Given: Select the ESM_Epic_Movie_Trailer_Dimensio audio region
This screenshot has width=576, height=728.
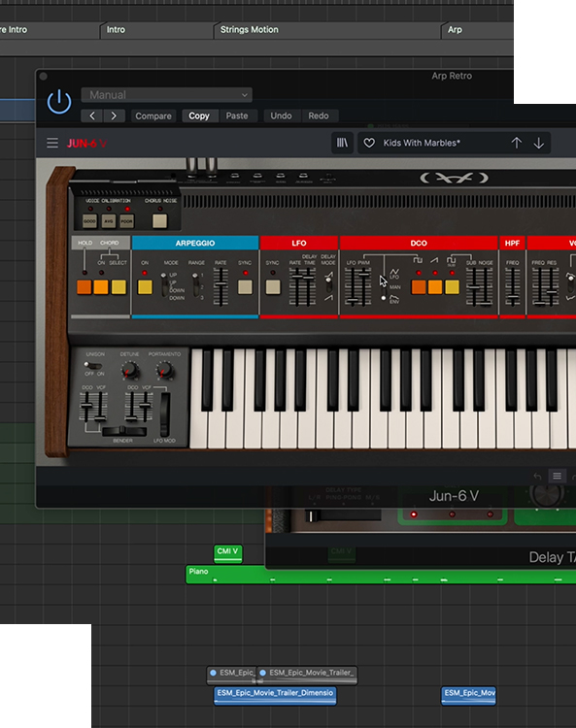Looking at the screenshot, I should tap(275, 696).
